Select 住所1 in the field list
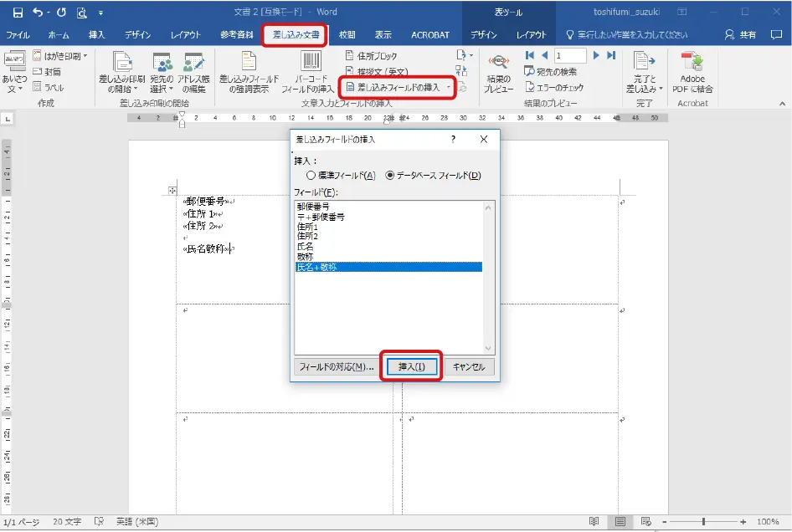Viewport: 792px width, 532px height. 388,227
